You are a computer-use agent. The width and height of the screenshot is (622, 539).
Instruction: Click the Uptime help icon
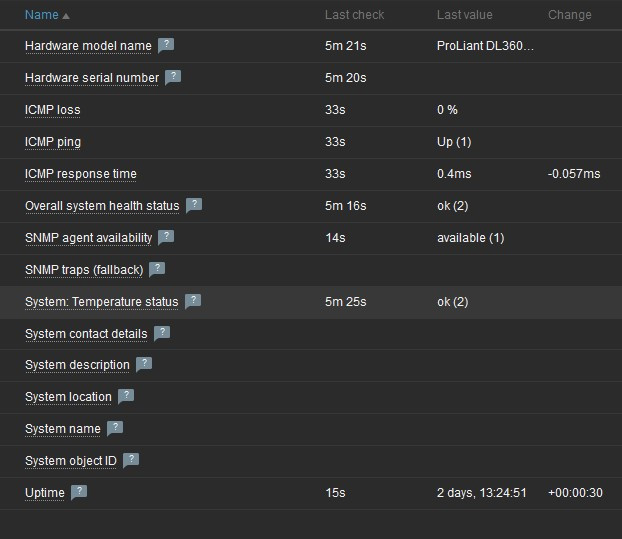click(79, 492)
